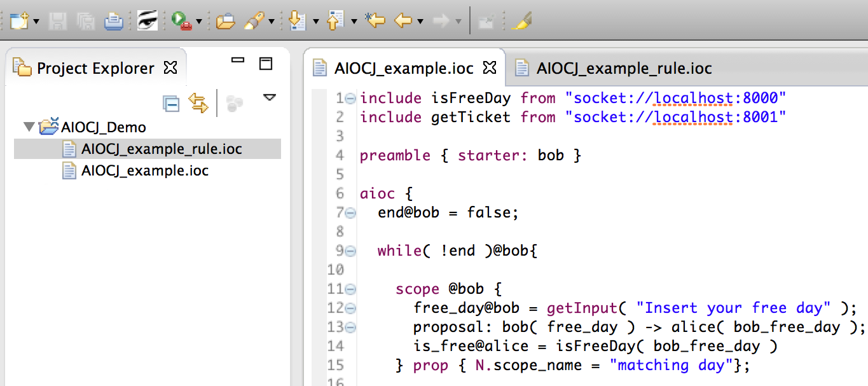Open the Search dropdown arrow
This screenshot has width=868, height=386.
pos(272,22)
